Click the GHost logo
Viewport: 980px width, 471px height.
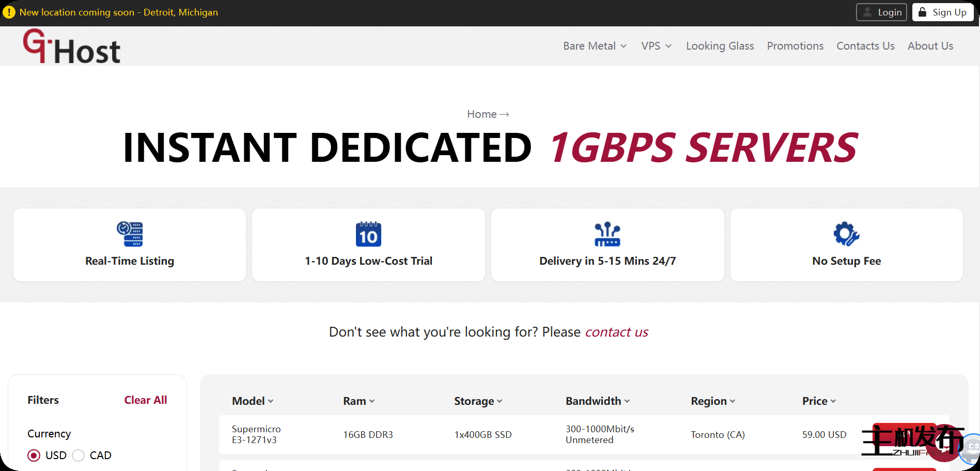pyautogui.click(x=71, y=47)
